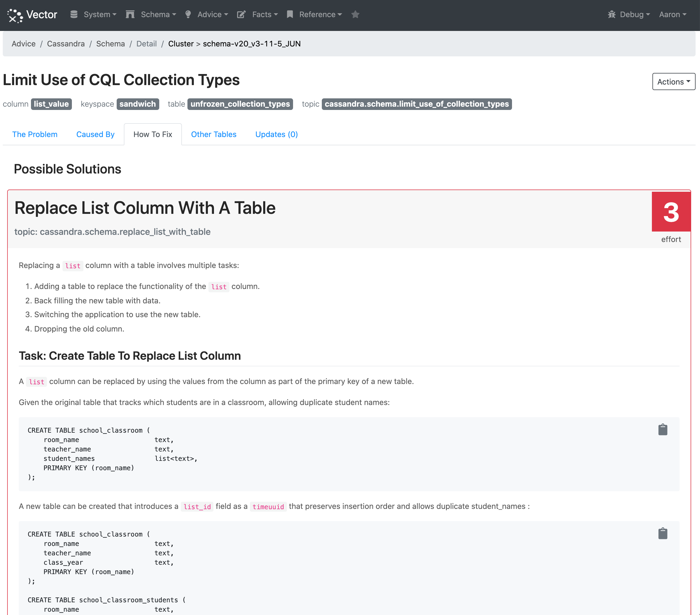View the Updates (0) tab
The width and height of the screenshot is (700, 615).
[276, 134]
